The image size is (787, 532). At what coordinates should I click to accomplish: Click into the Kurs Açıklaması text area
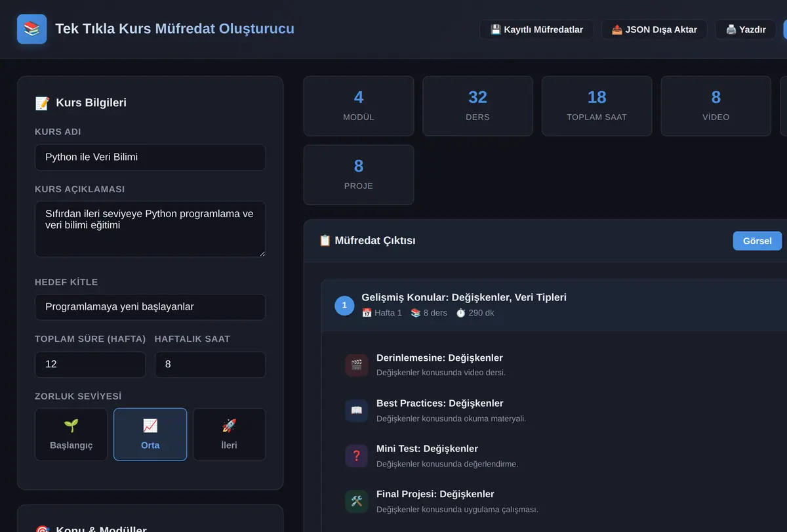(x=150, y=229)
